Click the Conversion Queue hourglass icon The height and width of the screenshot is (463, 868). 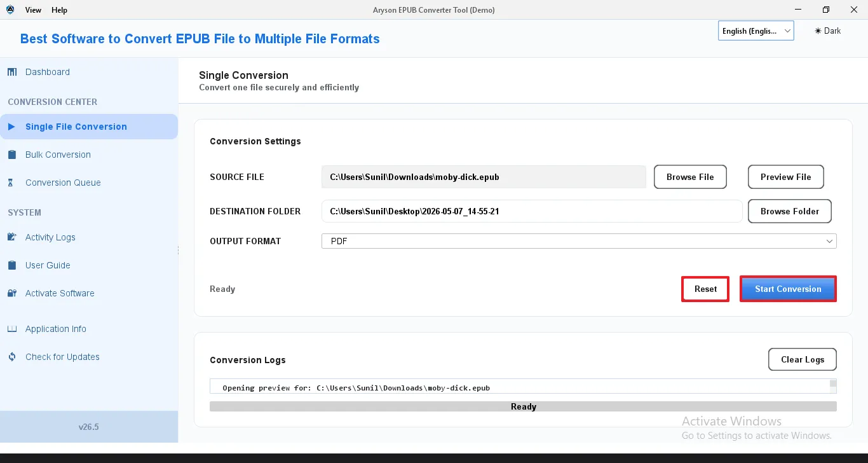tap(11, 183)
